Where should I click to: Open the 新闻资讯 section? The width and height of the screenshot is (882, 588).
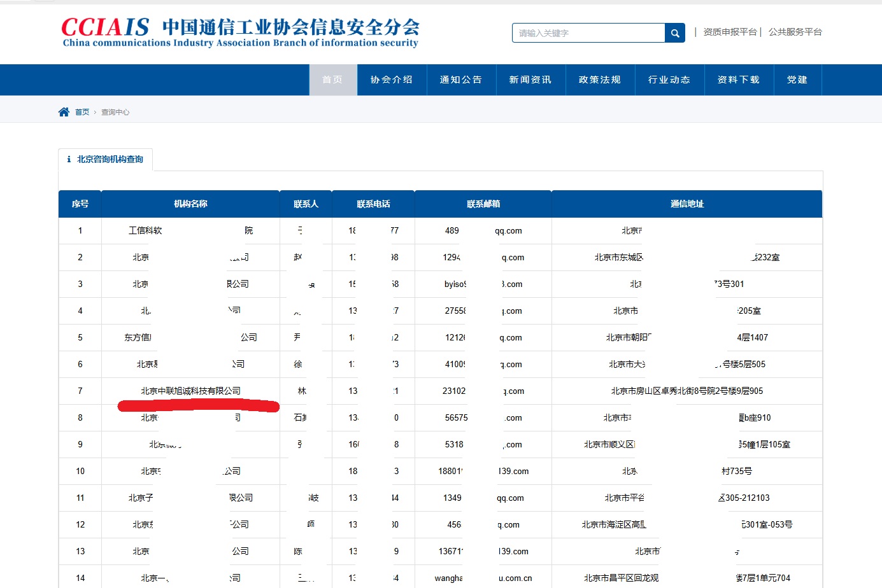pyautogui.click(x=530, y=80)
